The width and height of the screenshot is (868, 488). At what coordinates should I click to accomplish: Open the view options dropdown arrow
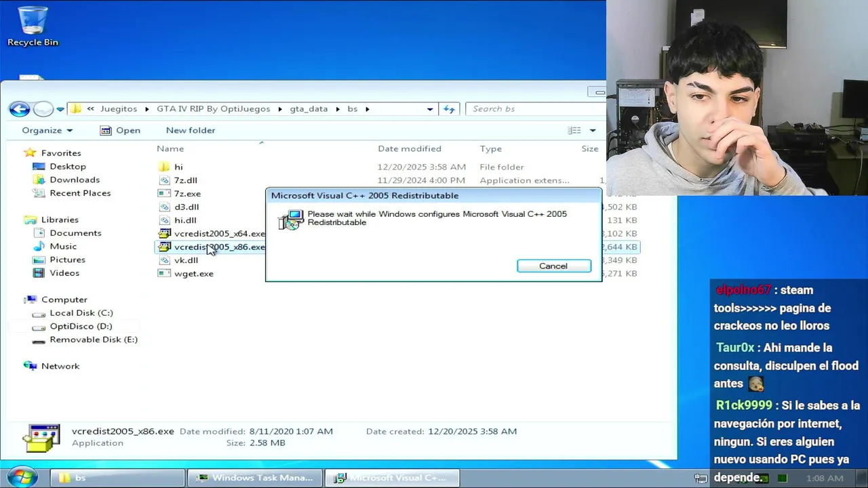[593, 130]
